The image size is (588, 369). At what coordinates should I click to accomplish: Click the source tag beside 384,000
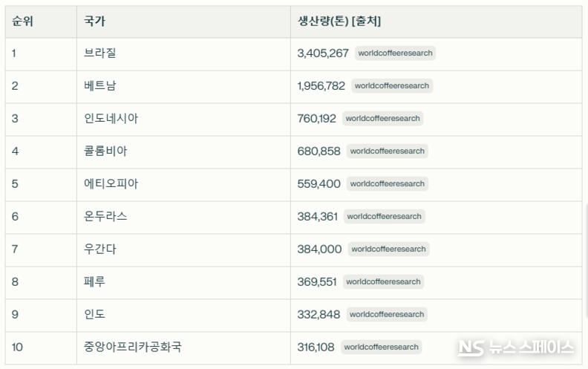pos(388,249)
